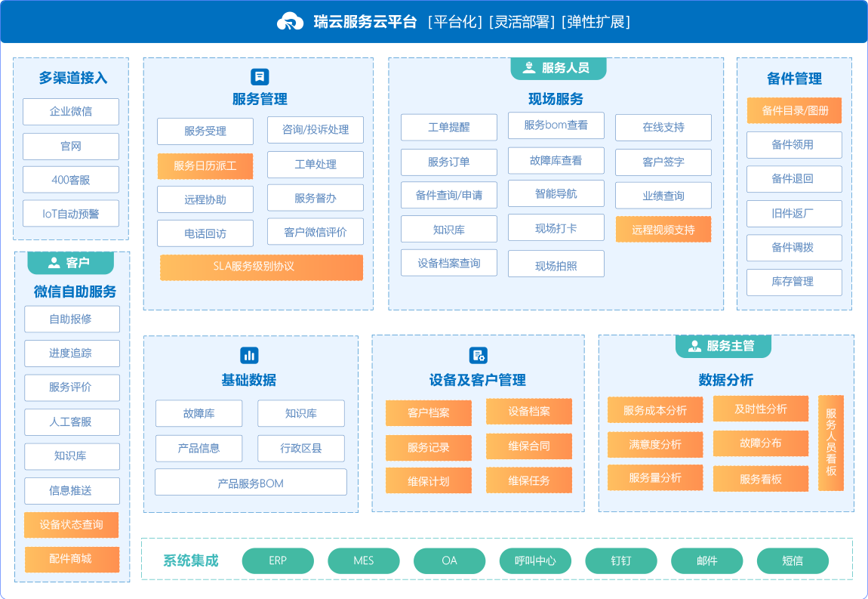Click the person icon in the 服务主管 tag
The image size is (868, 599).
click(x=694, y=346)
